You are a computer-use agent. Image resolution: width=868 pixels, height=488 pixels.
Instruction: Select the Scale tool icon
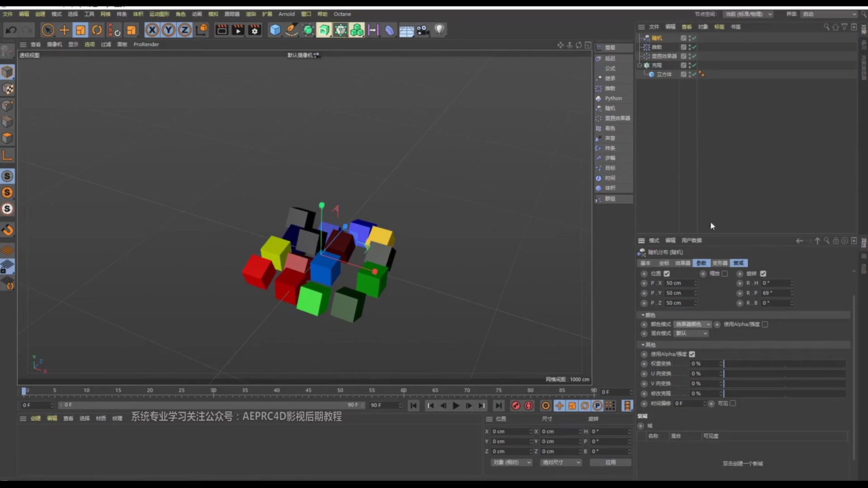tap(80, 30)
